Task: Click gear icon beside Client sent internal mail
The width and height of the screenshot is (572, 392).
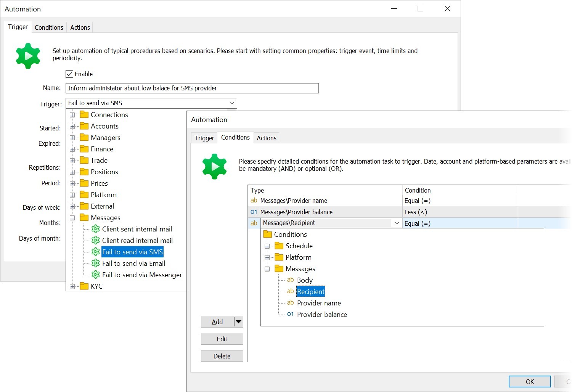Action: click(x=96, y=229)
